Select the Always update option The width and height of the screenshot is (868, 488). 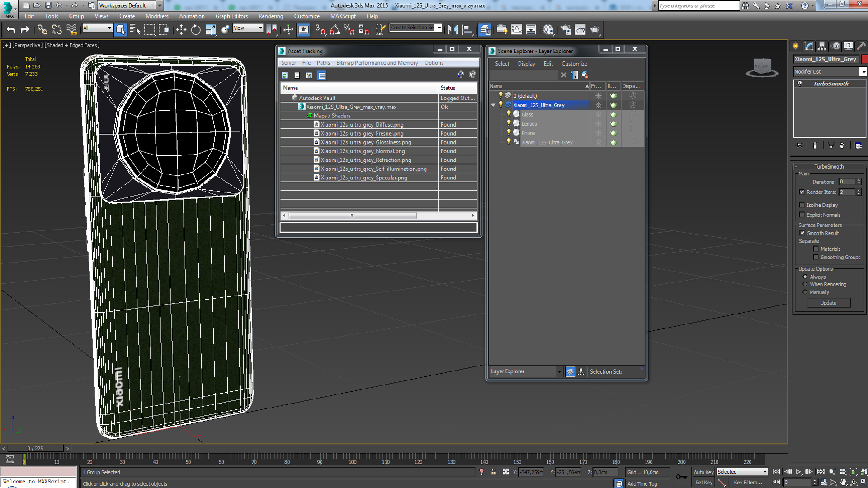[x=805, y=277]
